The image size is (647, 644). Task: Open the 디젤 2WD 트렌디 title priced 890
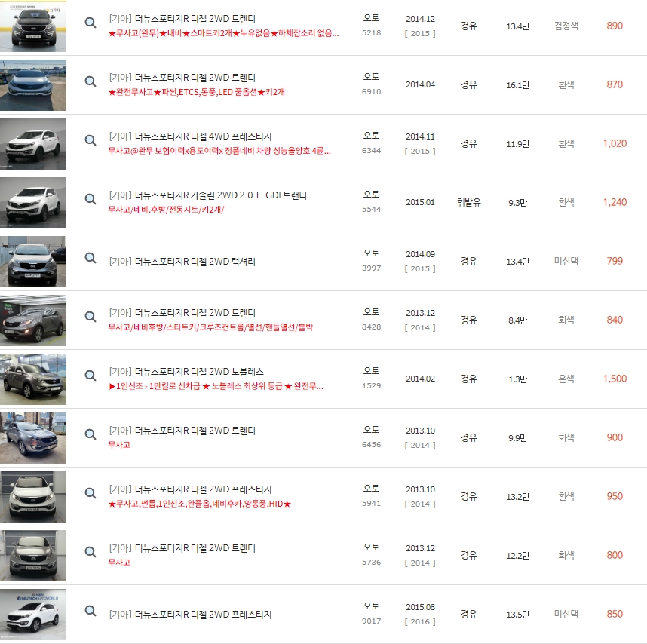tap(182, 19)
